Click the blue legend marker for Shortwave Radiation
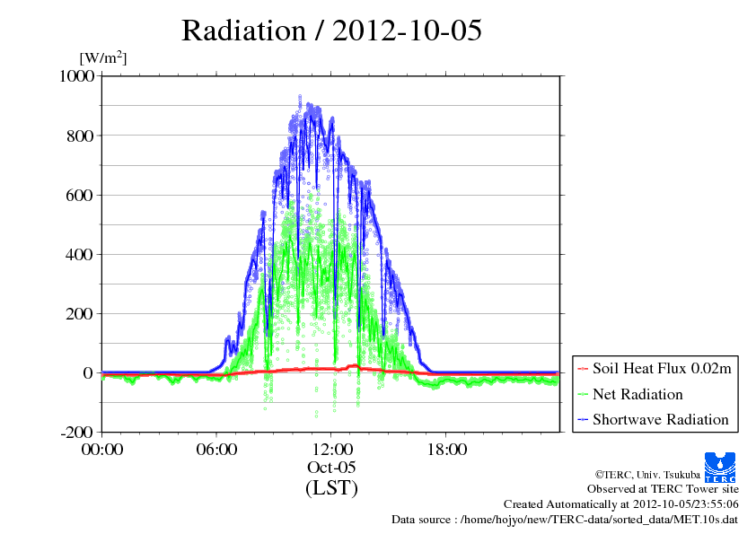756x534 pixels. coord(583,419)
